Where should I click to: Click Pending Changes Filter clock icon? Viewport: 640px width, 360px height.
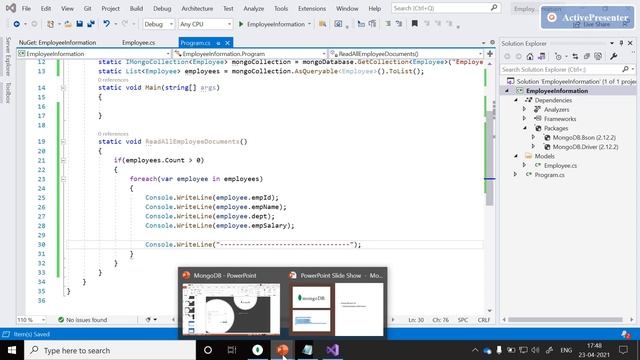point(558,56)
